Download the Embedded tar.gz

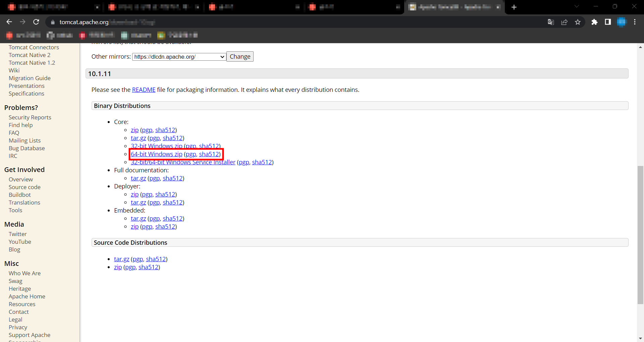coord(138,219)
